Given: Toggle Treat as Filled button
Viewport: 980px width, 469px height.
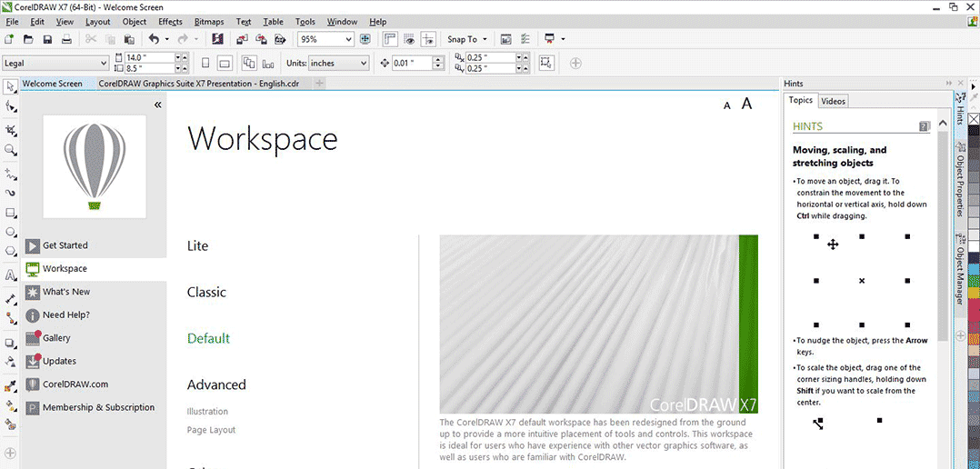Looking at the screenshot, I should (546, 63).
